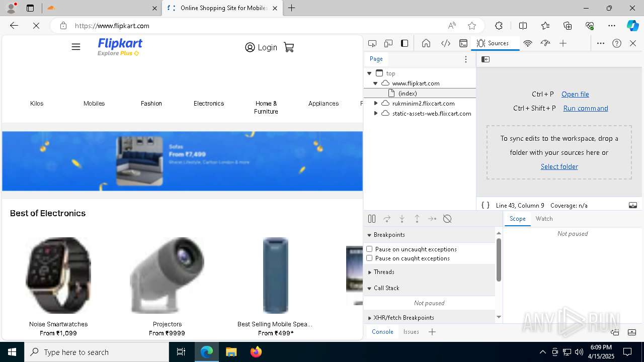
Task: Open the Page pane three-dot more options
Action: click(466, 59)
